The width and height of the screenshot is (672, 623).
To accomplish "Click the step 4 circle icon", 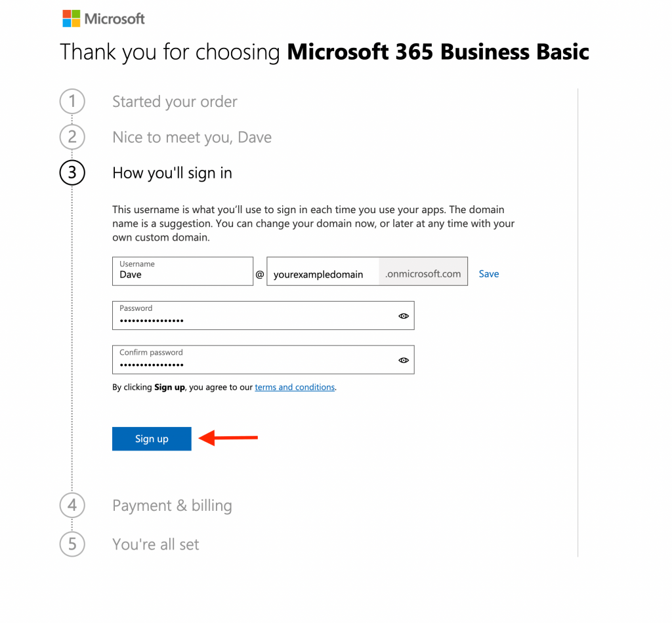I will pos(72,506).
